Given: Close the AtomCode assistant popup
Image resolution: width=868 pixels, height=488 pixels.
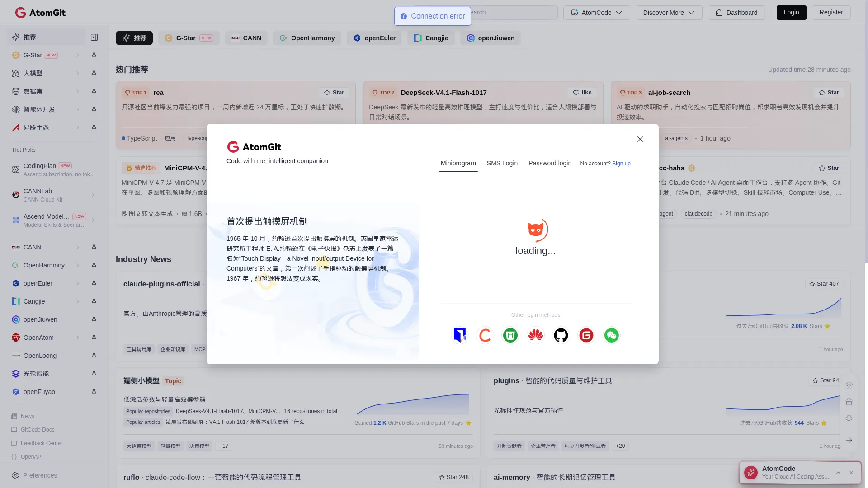Looking at the screenshot, I should point(851,473).
